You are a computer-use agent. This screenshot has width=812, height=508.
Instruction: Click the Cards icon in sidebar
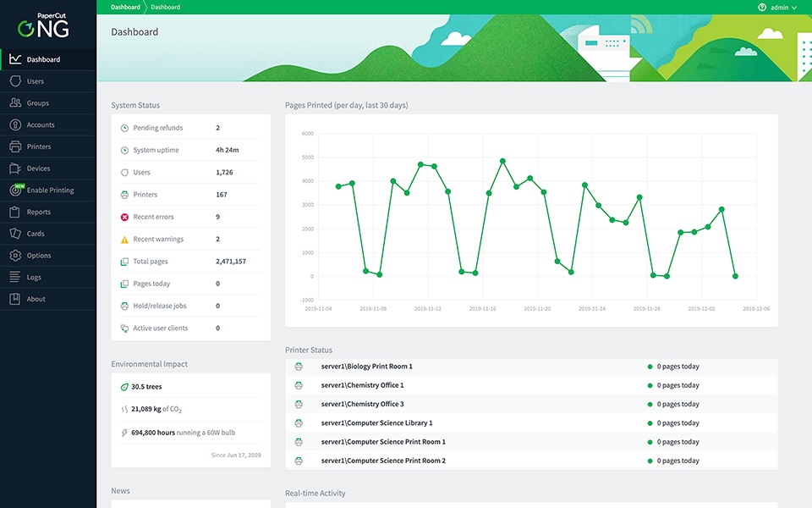tap(14, 234)
